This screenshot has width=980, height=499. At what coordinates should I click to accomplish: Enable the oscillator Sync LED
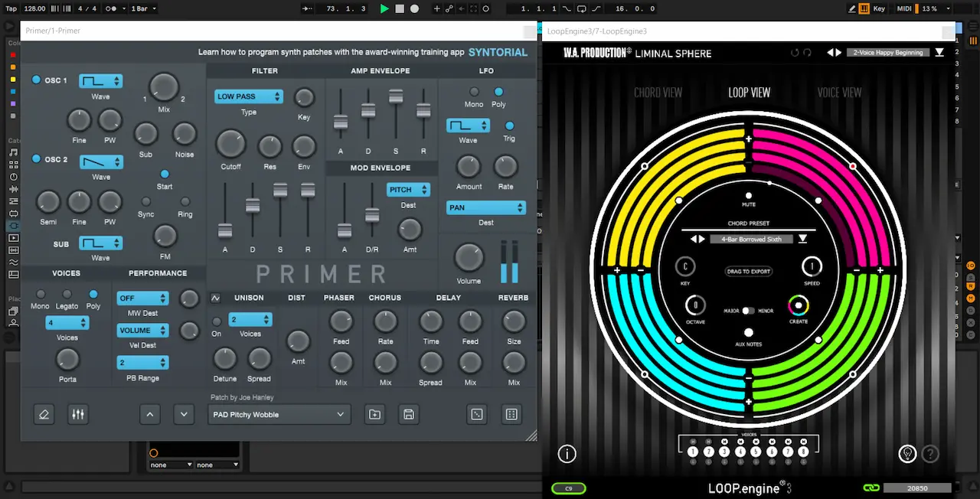(x=145, y=202)
